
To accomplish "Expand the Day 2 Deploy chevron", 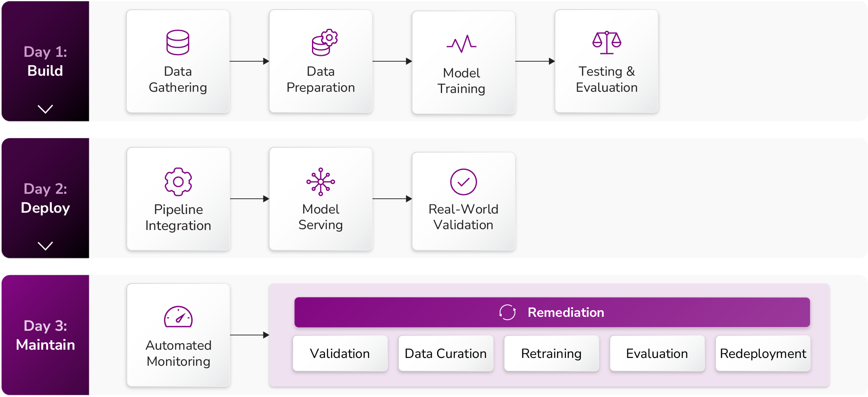I will [x=45, y=246].
